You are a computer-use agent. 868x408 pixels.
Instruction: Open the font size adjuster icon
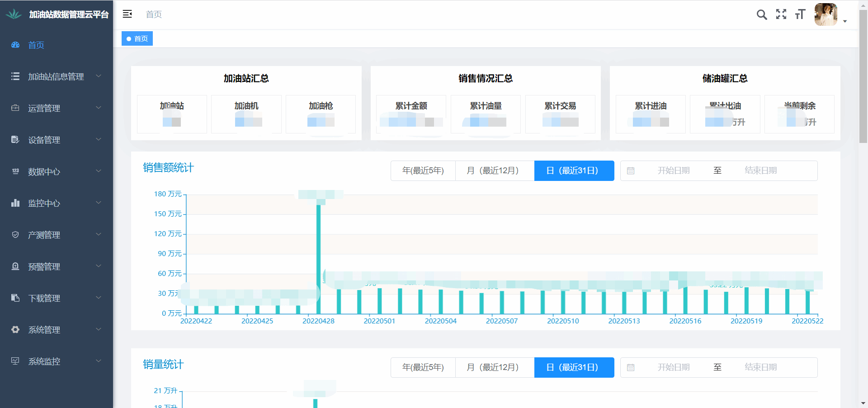coord(800,14)
